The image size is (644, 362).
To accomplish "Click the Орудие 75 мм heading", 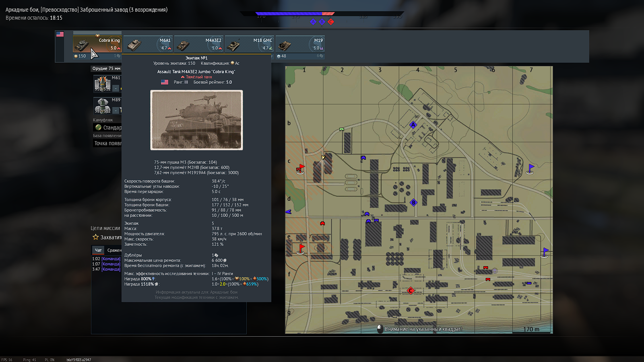I will [106, 68].
